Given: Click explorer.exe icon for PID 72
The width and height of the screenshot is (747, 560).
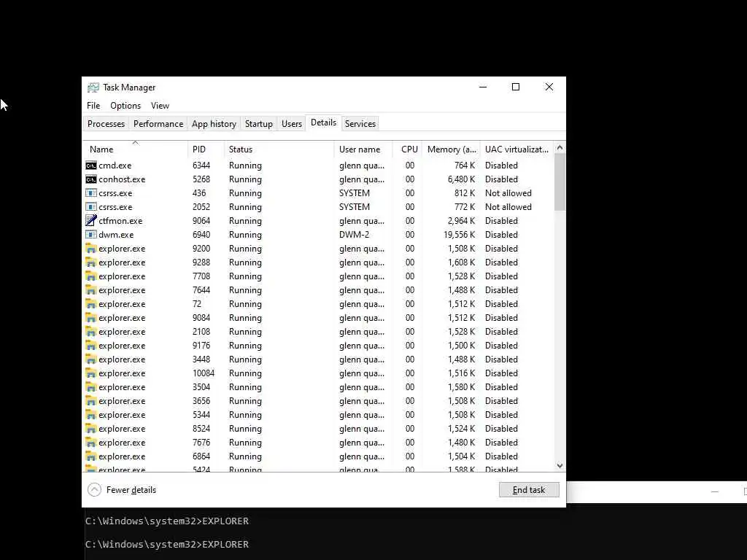Looking at the screenshot, I should [90, 303].
